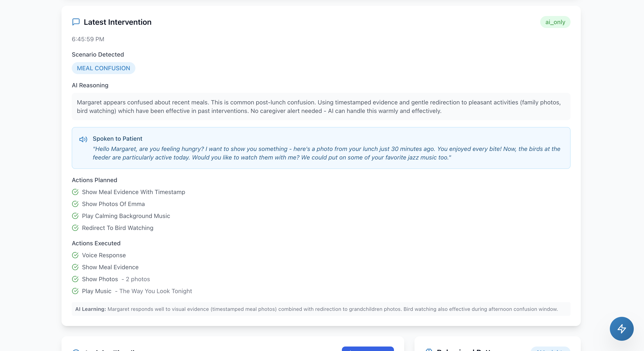644x351 pixels.
Task: Click check icon next to Show Meal Evidence With Timestamp
Action: [75, 192]
